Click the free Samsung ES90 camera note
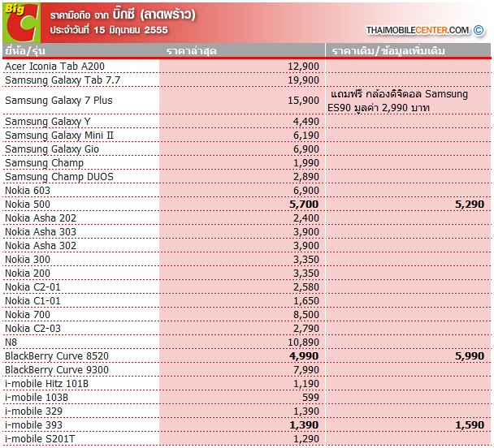Viewport: 494px width, 448px height. click(x=397, y=101)
